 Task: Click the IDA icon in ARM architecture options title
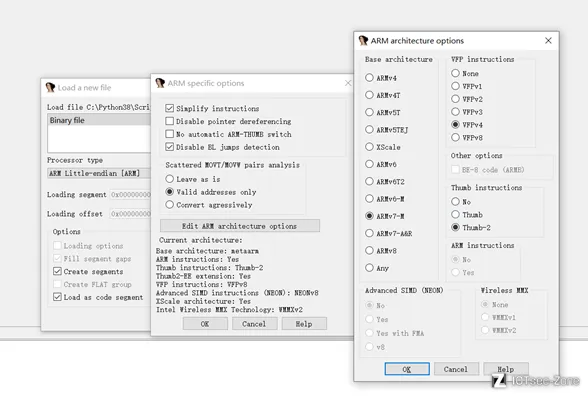[x=363, y=40]
